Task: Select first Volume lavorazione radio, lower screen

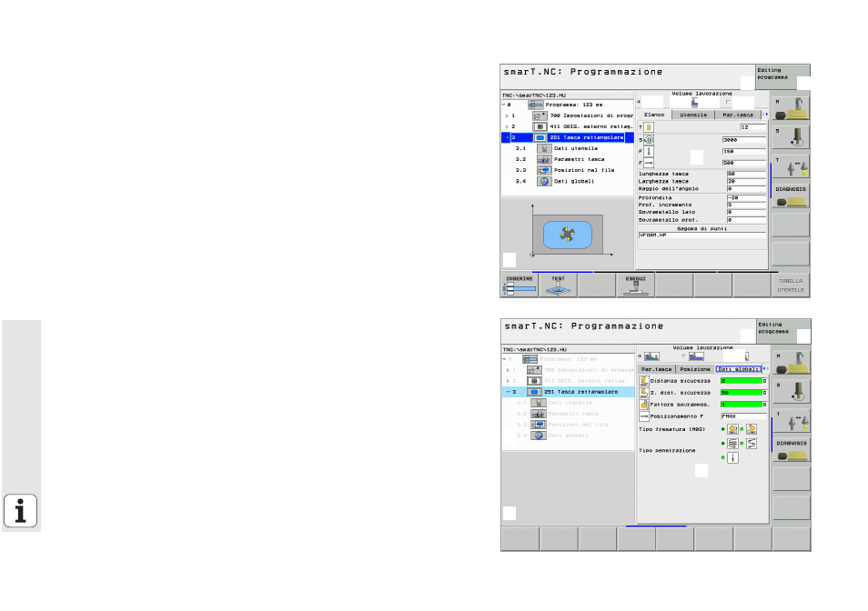Action: click(640, 356)
